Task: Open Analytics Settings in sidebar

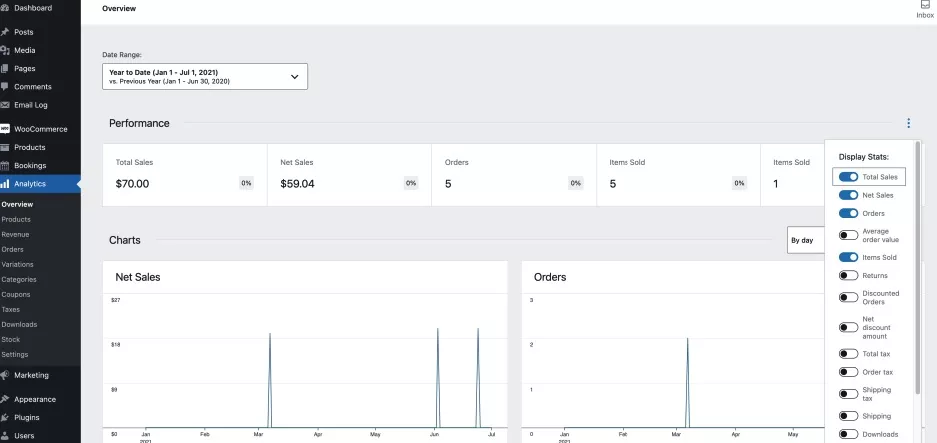Action: 15,355
